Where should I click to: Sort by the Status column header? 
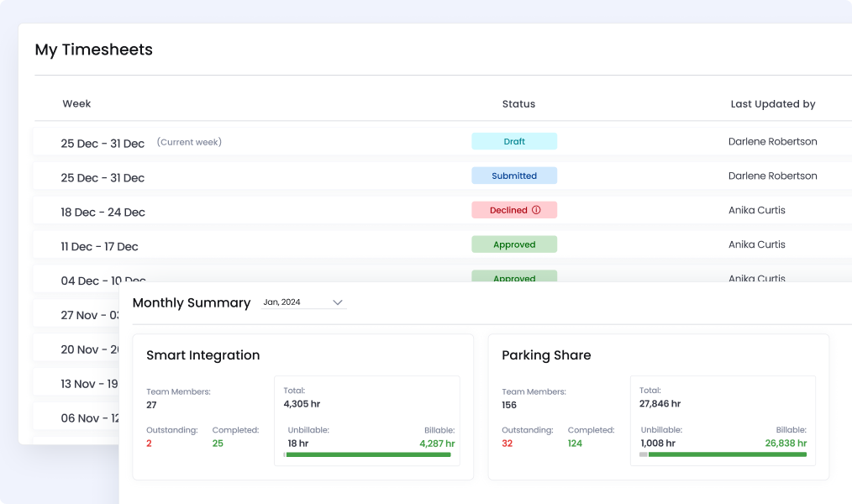[518, 104]
